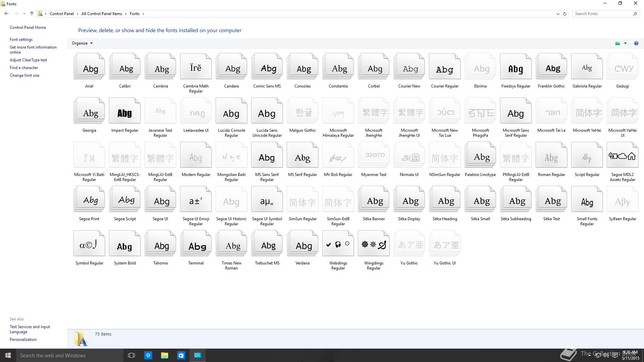Click the Control Panel breadcrumb item
Image resolution: width=644 pixels, height=362 pixels.
coord(62,14)
